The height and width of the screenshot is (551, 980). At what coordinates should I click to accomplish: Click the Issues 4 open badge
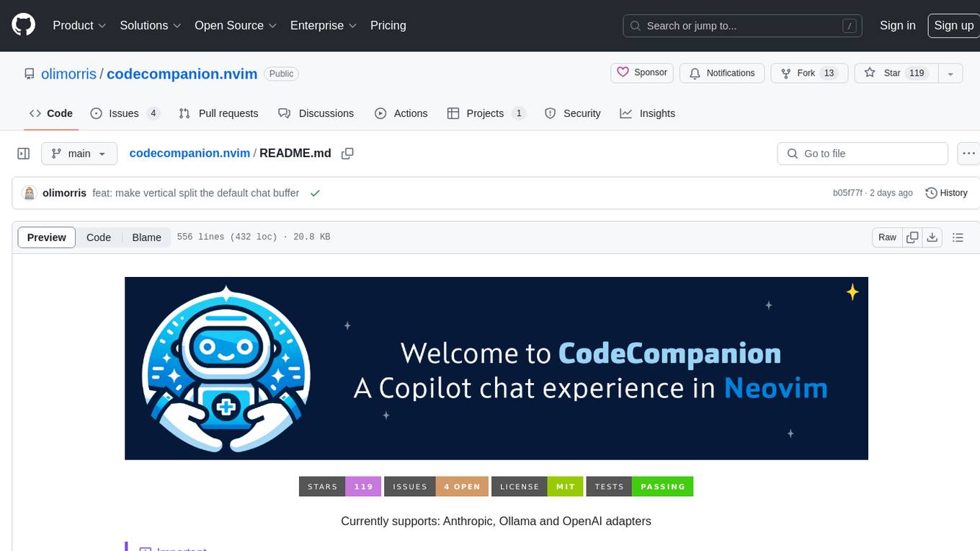point(437,487)
